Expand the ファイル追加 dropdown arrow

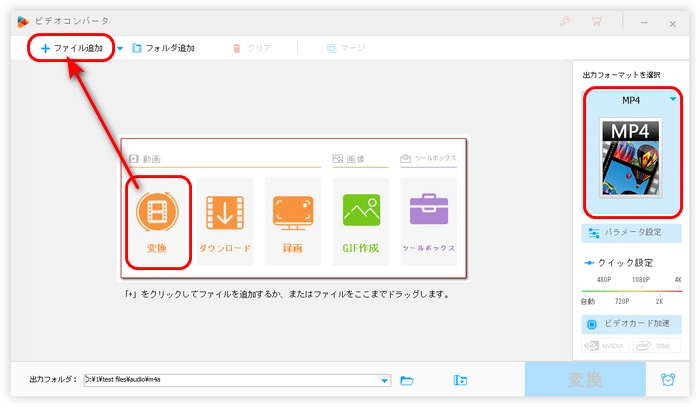point(121,48)
